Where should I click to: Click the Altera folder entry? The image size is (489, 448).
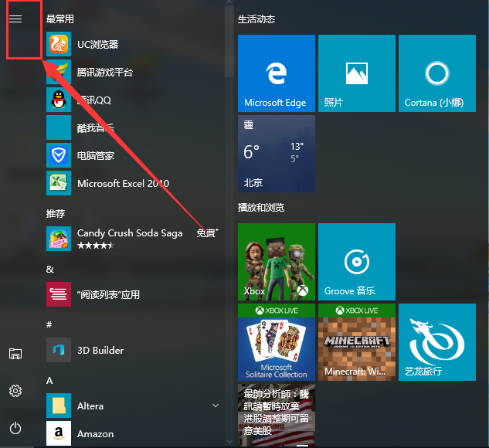pos(133,406)
